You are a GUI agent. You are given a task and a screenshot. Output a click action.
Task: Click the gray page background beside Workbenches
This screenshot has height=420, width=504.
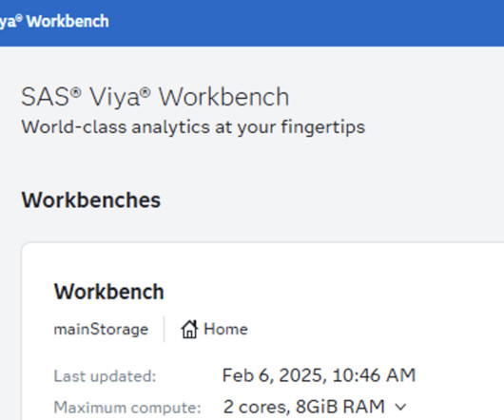click(321, 200)
